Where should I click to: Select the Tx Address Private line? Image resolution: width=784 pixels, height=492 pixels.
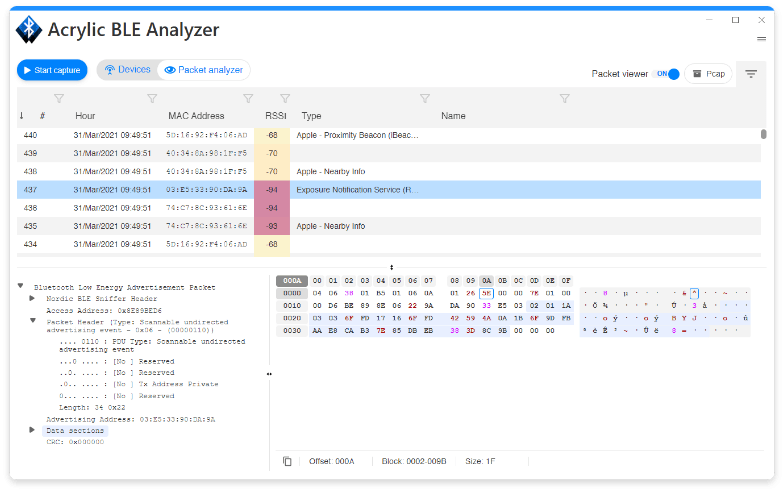139,384
